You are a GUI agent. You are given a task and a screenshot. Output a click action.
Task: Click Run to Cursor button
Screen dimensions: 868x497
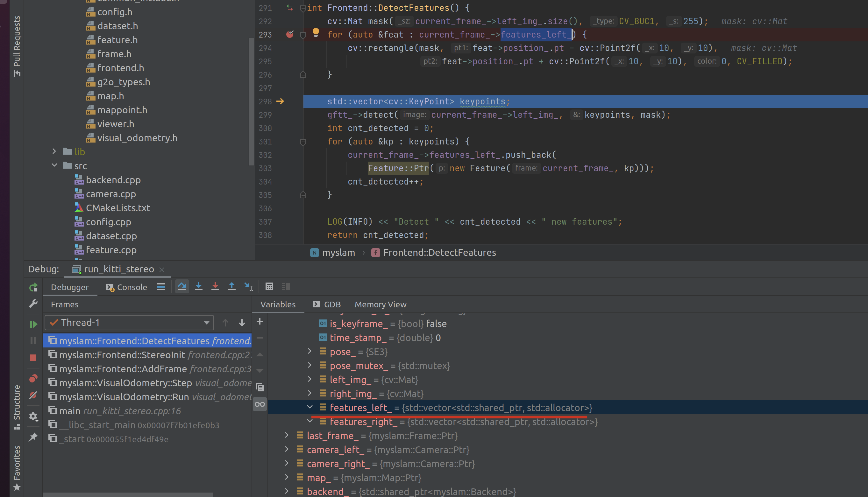(x=248, y=286)
